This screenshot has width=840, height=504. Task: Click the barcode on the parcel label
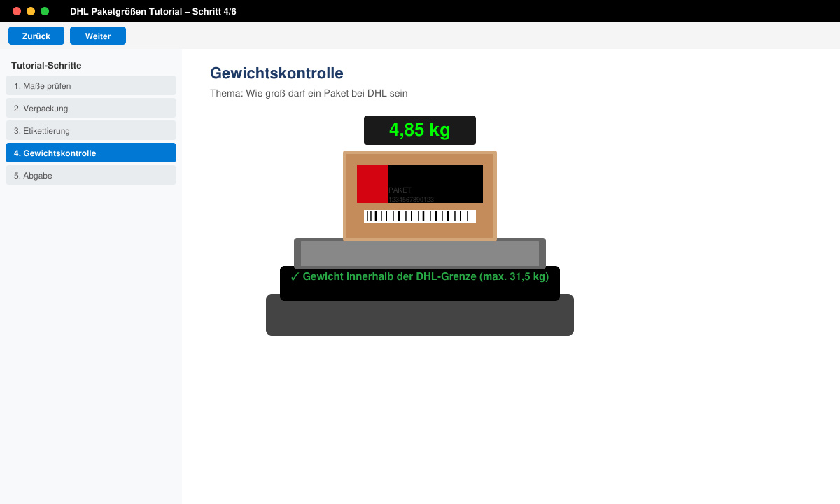click(x=420, y=216)
